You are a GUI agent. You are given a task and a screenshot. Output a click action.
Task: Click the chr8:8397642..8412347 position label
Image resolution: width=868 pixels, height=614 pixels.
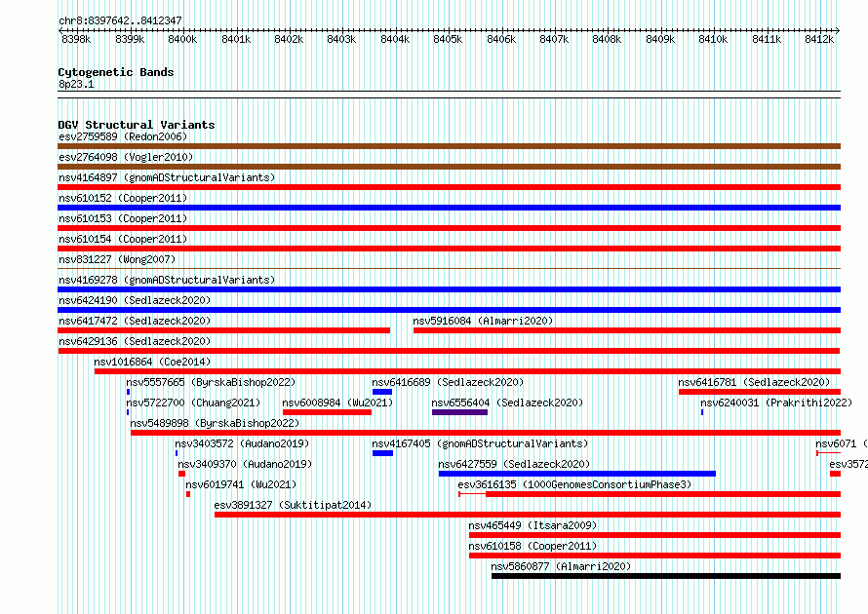pyautogui.click(x=120, y=20)
